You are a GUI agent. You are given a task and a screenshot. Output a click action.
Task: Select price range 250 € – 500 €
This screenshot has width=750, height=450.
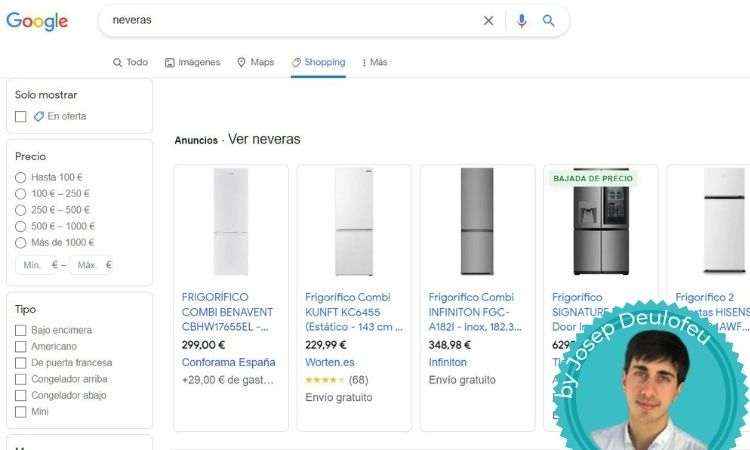(x=21, y=210)
